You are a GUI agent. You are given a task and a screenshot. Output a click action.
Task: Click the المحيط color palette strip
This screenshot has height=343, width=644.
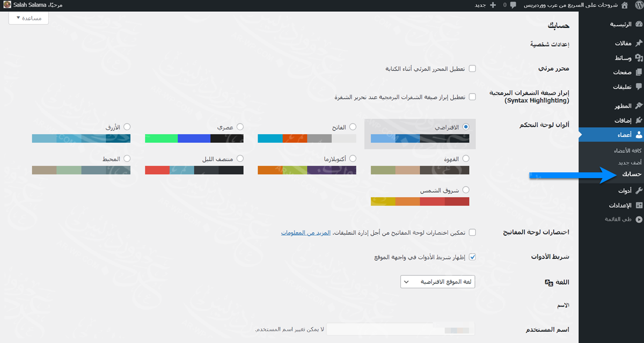point(81,170)
